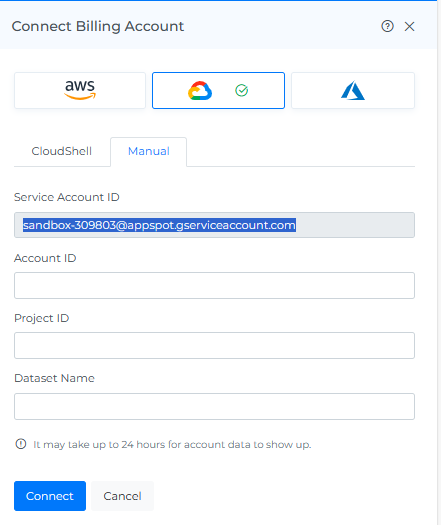
Task: Click the 24 hours notice text
Action: pos(172,445)
